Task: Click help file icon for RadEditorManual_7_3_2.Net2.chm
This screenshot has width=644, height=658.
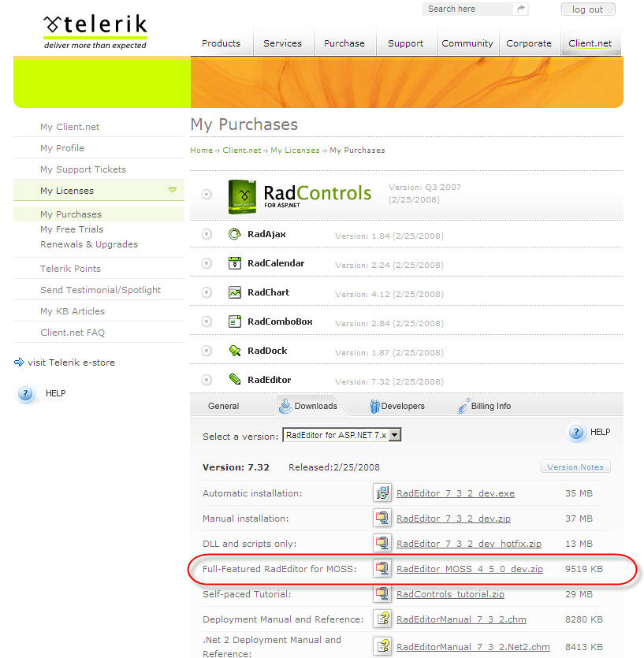Action: point(382,646)
